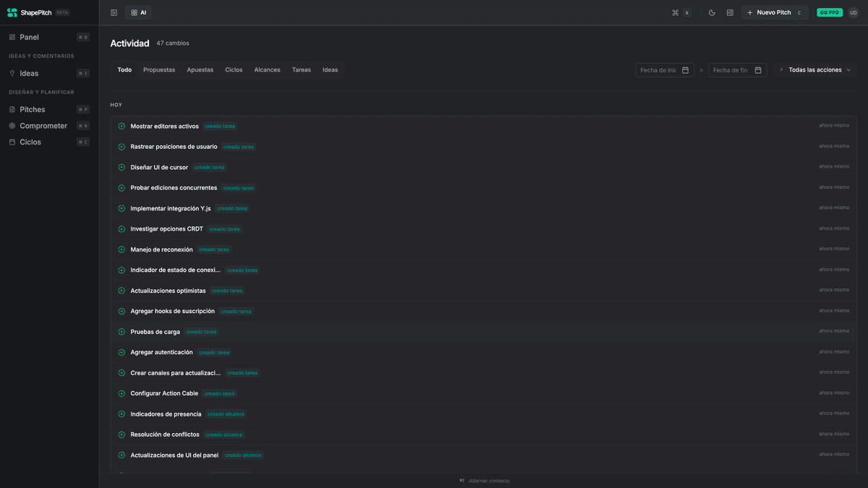Toggle the status circle on Pruebas de carga
Viewport: 868px width, 488px height.
click(x=121, y=331)
